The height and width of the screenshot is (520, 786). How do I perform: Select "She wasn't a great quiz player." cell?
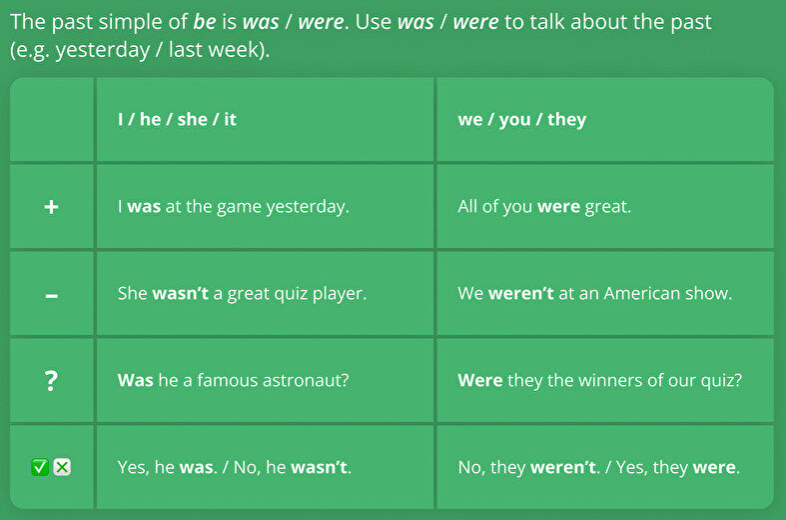point(242,294)
